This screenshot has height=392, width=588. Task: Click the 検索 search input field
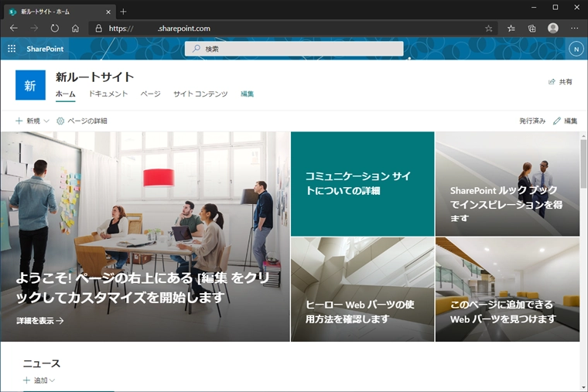294,49
